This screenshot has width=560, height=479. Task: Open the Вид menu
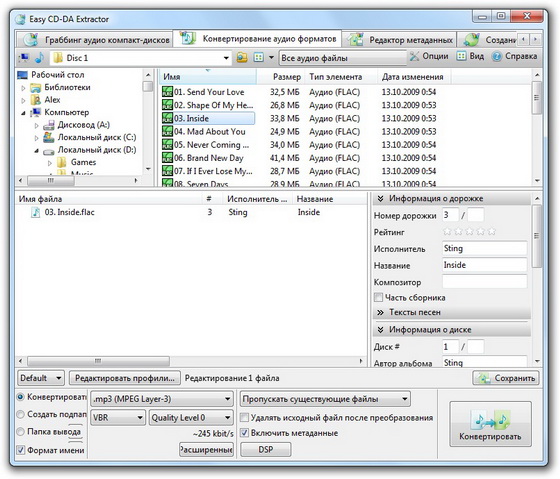tap(470, 56)
